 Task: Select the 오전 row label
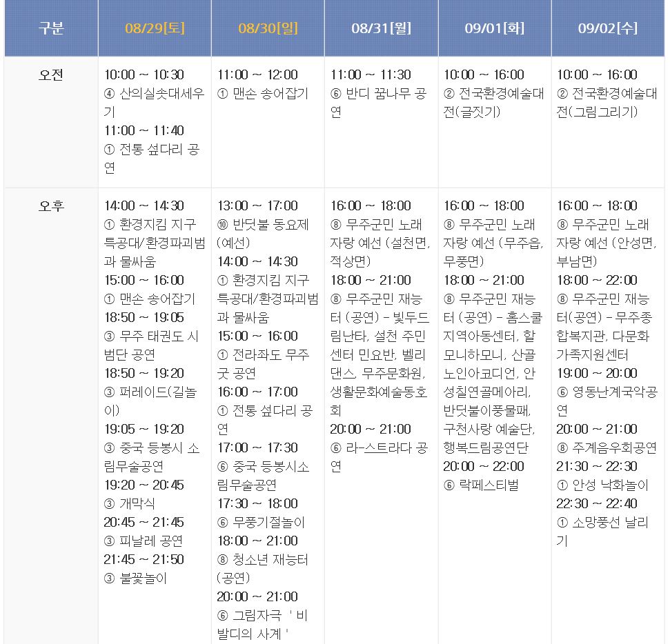coord(51,75)
